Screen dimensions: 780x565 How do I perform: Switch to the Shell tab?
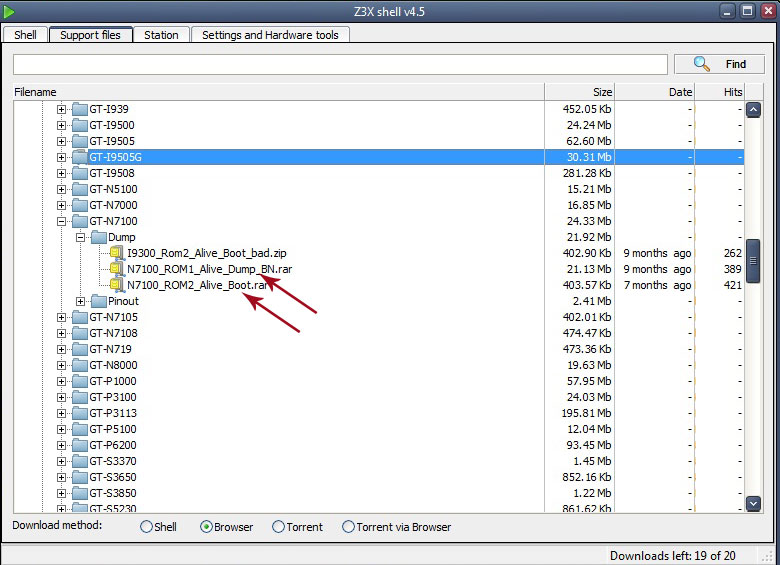tap(25, 35)
